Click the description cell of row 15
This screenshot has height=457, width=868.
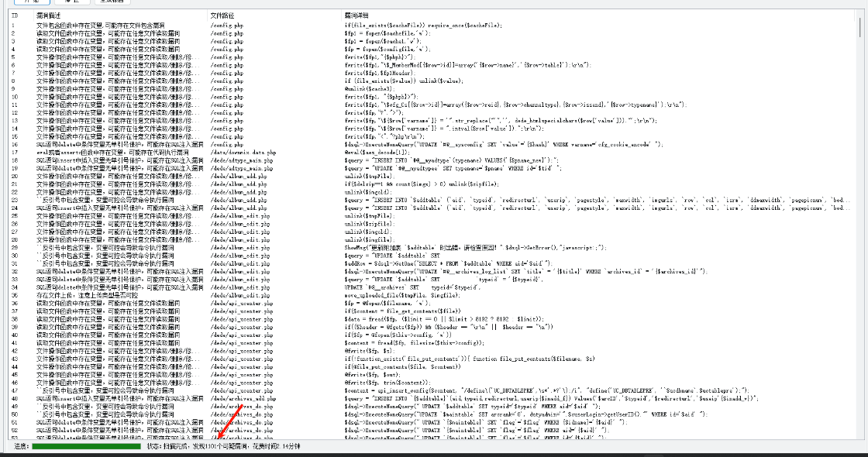pyautogui.click(x=118, y=136)
